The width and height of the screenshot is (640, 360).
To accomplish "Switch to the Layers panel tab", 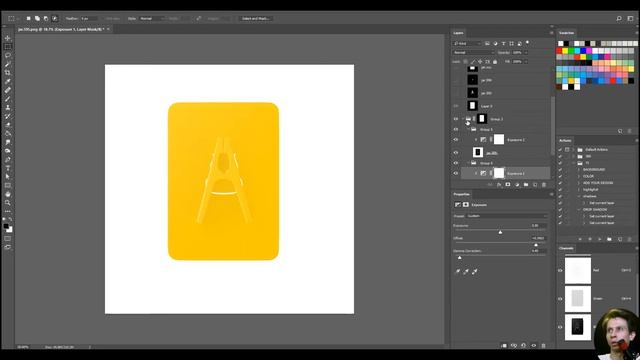I will point(458,33).
